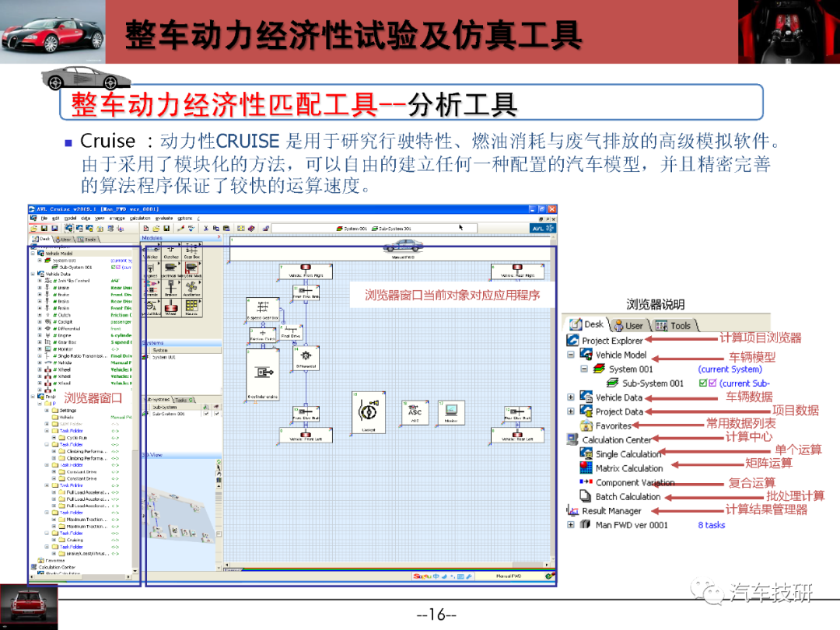840x630 pixels.
Task: Click the Component Variation icon in enlarged panel
Action: coord(586,481)
